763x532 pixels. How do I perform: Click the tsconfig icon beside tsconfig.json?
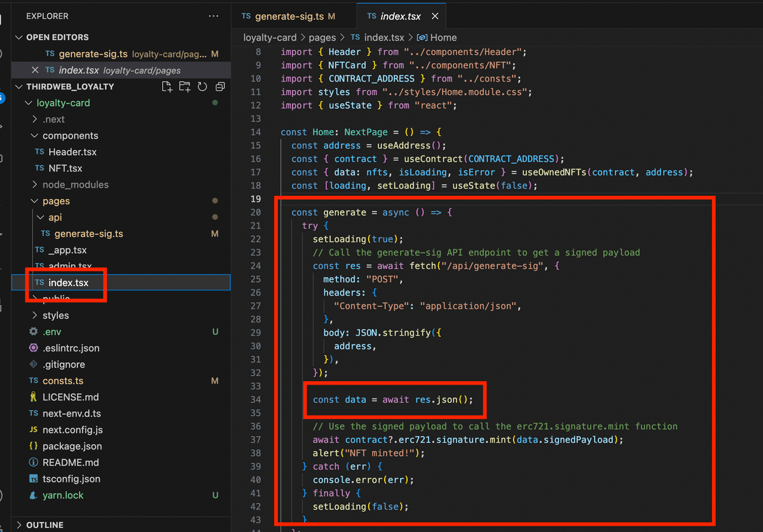(34, 479)
